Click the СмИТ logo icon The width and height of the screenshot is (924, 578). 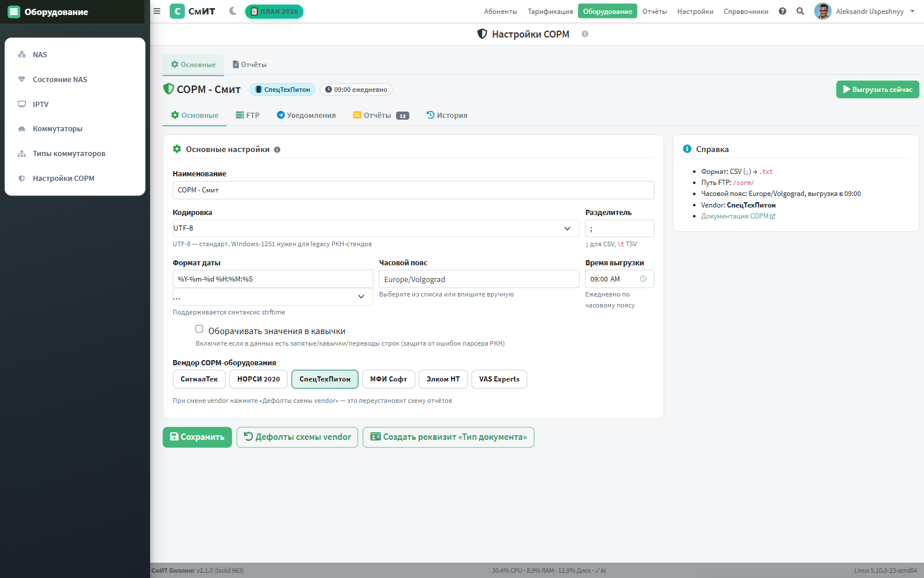pos(177,11)
